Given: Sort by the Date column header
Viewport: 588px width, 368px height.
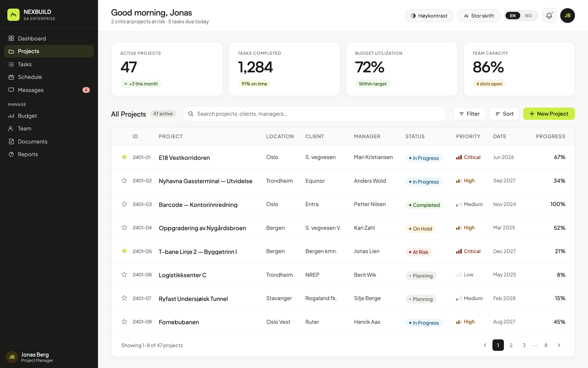Looking at the screenshot, I should 500,137.
